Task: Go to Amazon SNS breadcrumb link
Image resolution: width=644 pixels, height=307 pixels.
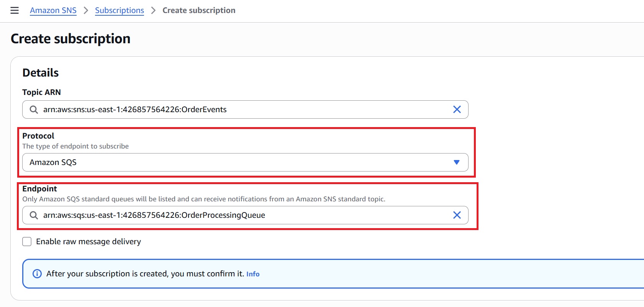Action: [53, 10]
